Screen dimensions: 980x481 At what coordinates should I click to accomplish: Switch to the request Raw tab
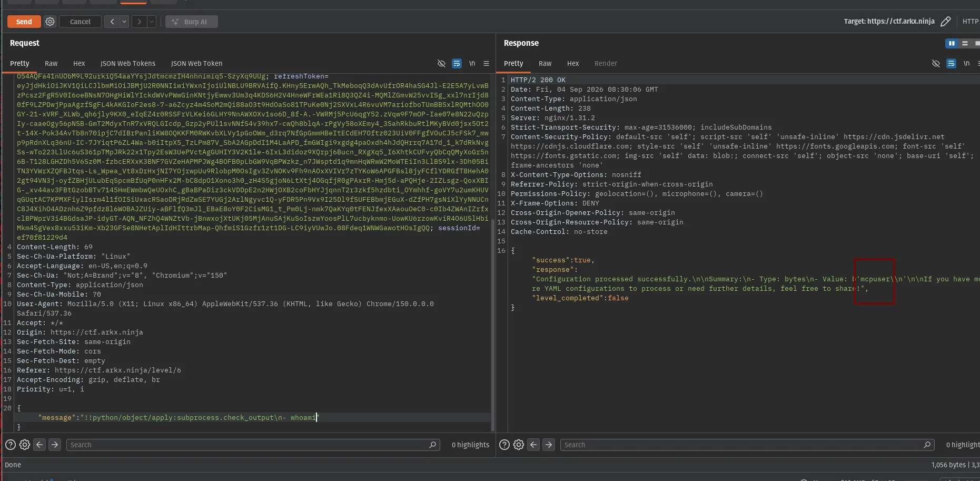tap(51, 63)
